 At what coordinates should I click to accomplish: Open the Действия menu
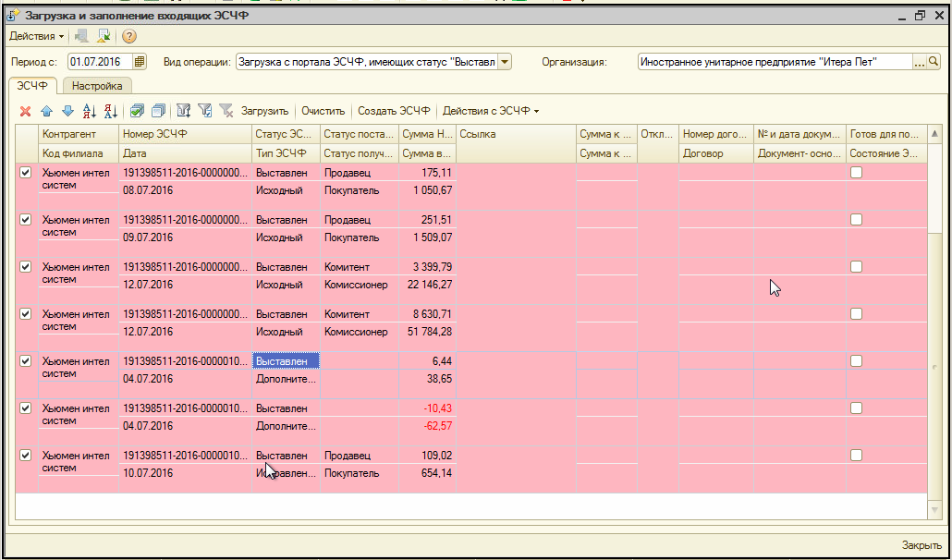pos(36,36)
